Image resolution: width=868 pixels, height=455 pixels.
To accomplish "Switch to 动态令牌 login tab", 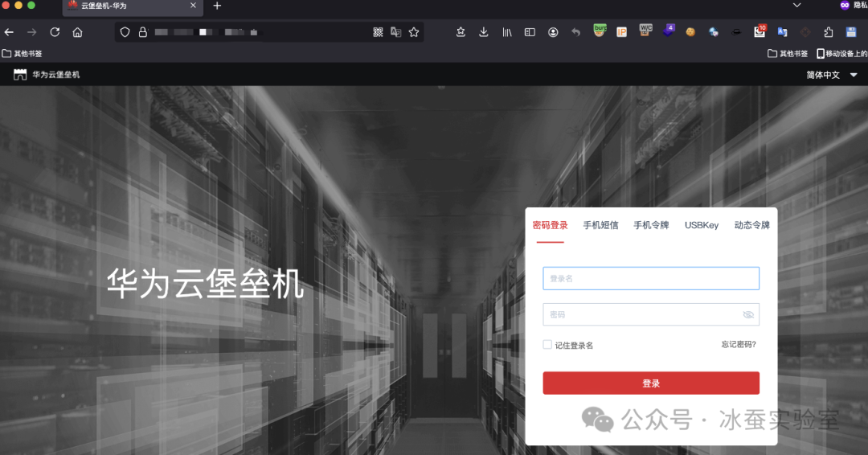I will 751,225.
